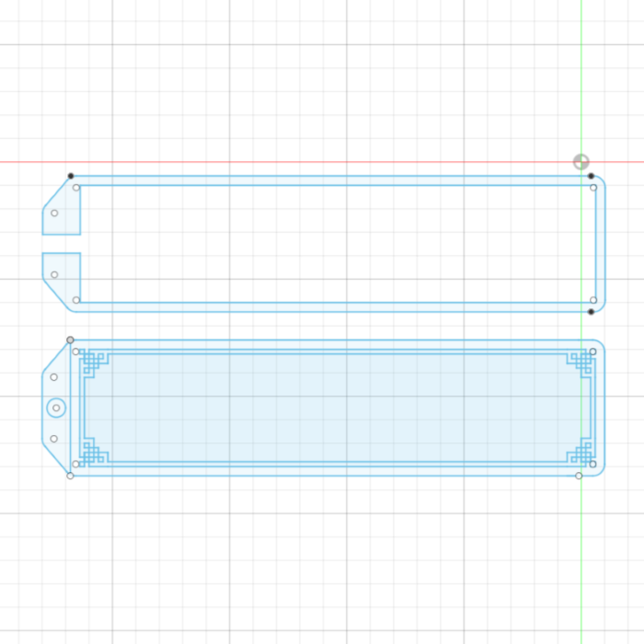Select top-left gray point of lower shape
644x644 pixels.
tap(70, 339)
